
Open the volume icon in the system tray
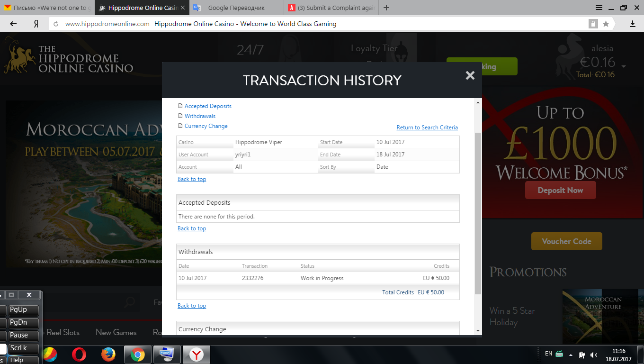(594, 355)
